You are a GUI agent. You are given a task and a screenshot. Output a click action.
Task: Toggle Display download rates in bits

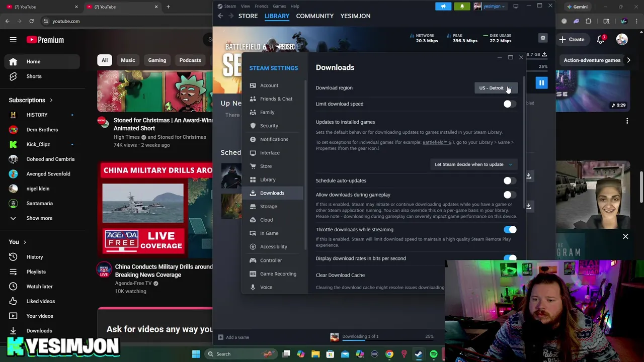510,258
